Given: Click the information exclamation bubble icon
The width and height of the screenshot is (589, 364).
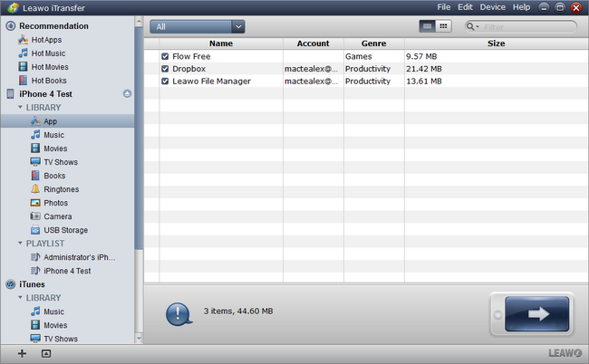Looking at the screenshot, I should pyautogui.click(x=179, y=314).
